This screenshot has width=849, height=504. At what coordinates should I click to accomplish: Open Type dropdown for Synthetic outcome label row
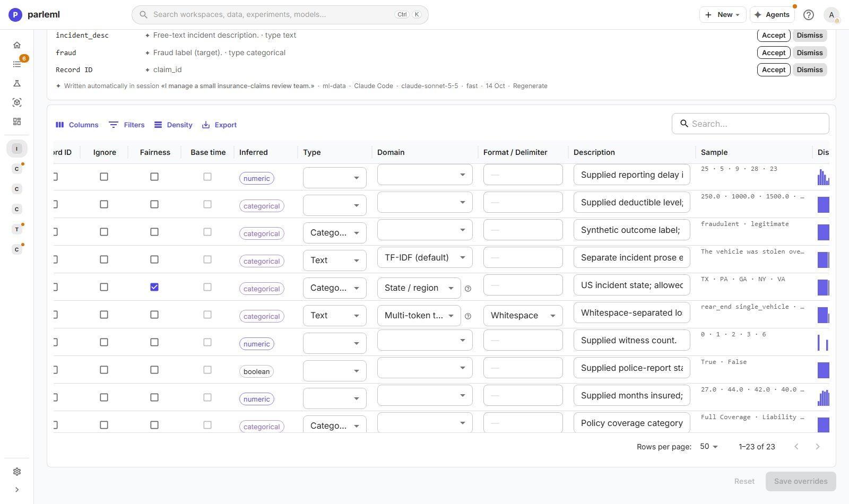click(x=335, y=232)
